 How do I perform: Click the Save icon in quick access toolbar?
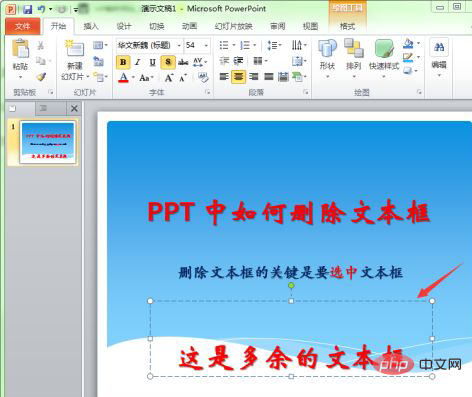coord(28,9)
